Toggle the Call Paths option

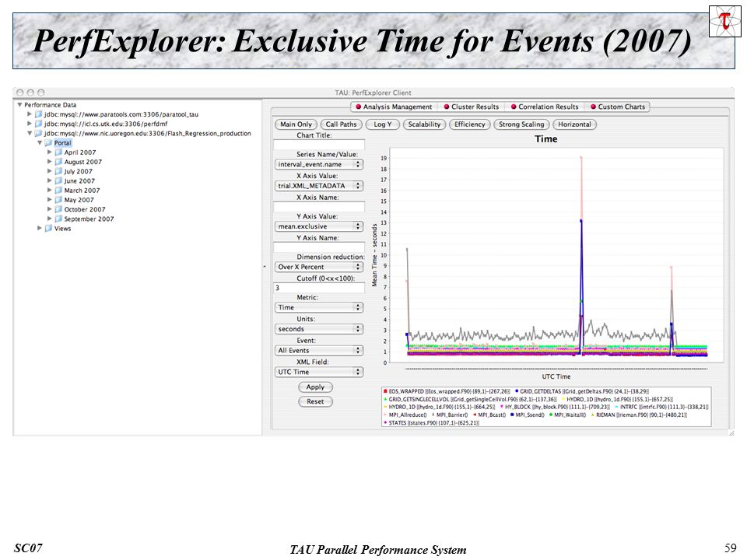341,124
